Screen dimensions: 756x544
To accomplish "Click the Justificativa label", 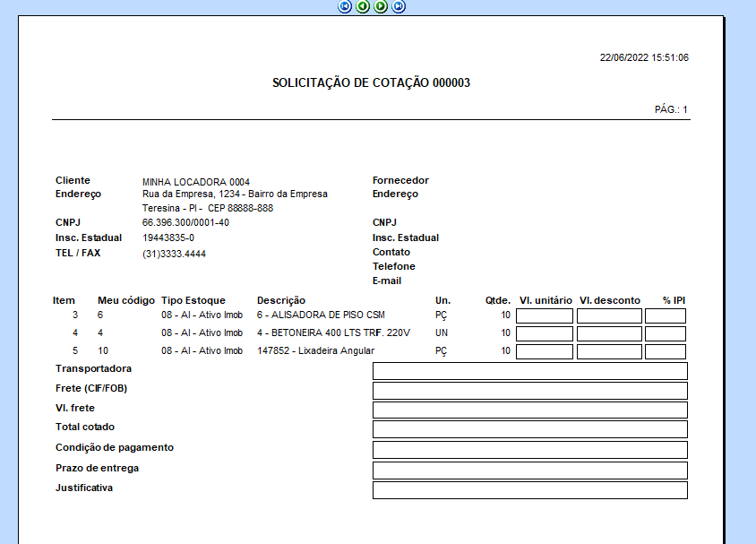I will point(84,488).
